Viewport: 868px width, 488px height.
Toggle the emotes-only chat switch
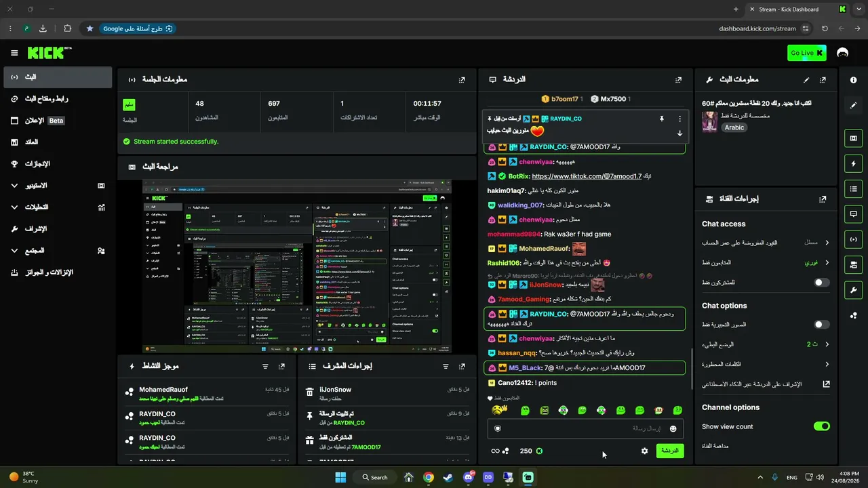[821, 325]
